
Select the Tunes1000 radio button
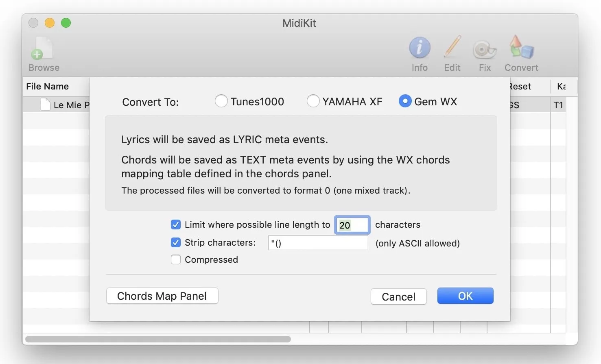[x=221, y=101]
